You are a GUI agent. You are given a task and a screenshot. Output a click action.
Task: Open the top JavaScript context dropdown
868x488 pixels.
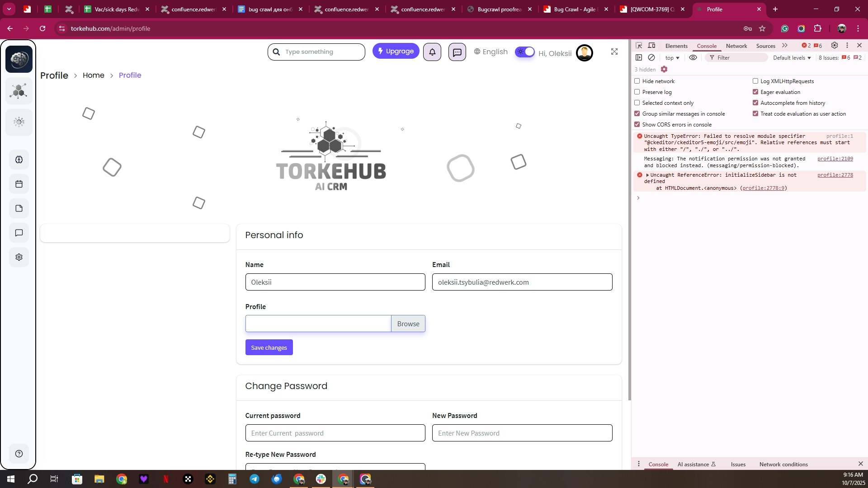coord(672,58)
